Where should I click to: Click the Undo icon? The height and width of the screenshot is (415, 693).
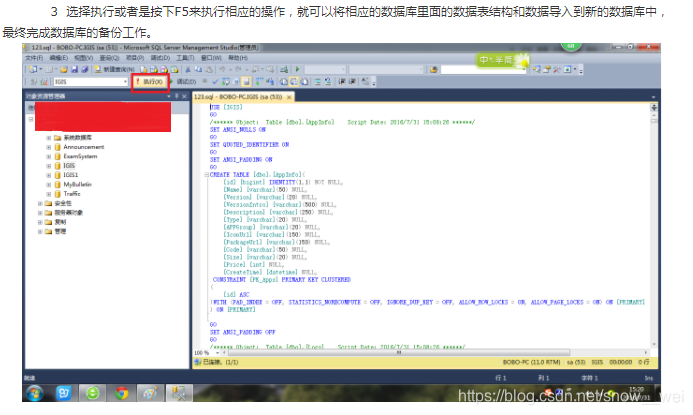222,69
